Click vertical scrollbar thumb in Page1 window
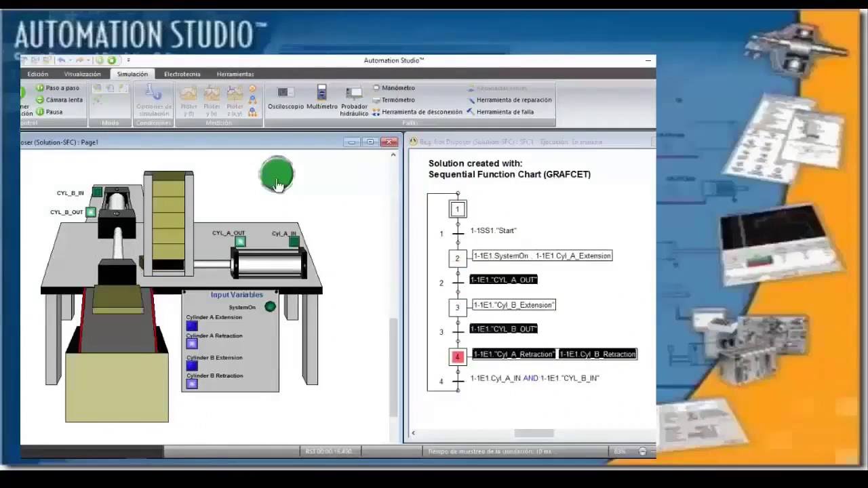868x488 pixels. coord(393,366)
